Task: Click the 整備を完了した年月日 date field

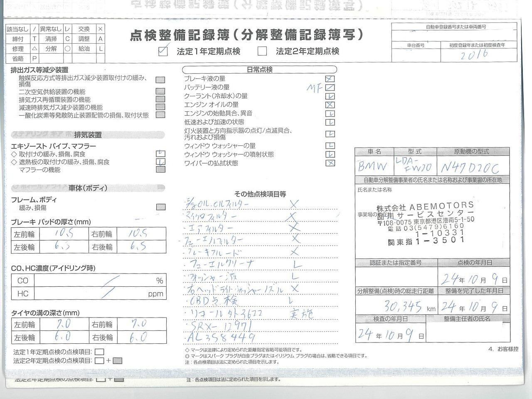Action: point(474,307)
